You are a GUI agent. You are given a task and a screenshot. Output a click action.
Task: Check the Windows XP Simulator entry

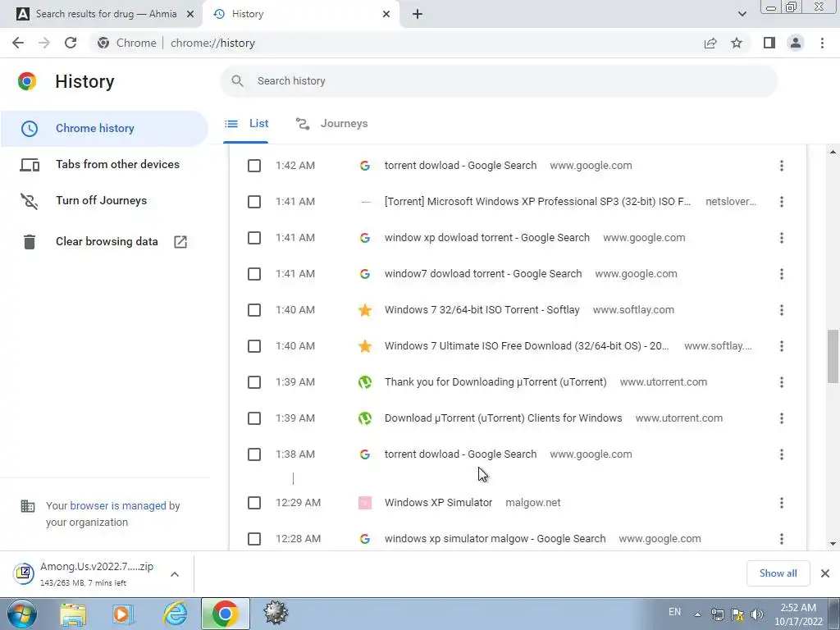254,503
